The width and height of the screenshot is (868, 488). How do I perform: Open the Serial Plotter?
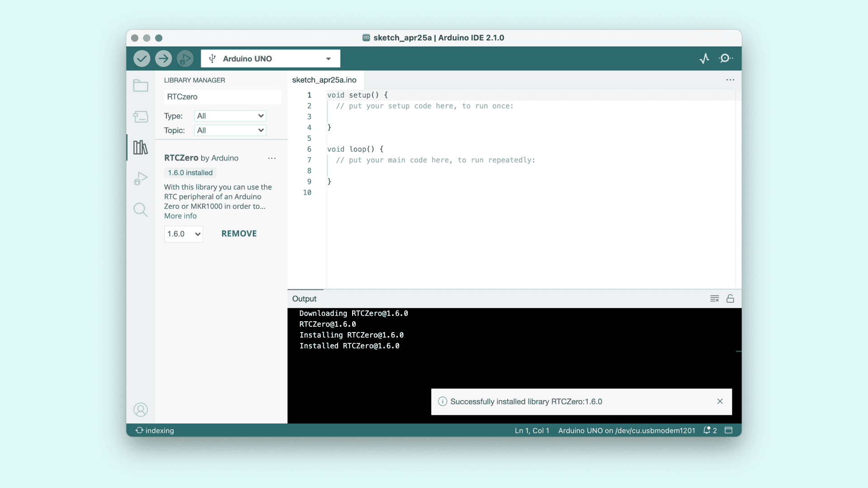click(704, 59)
